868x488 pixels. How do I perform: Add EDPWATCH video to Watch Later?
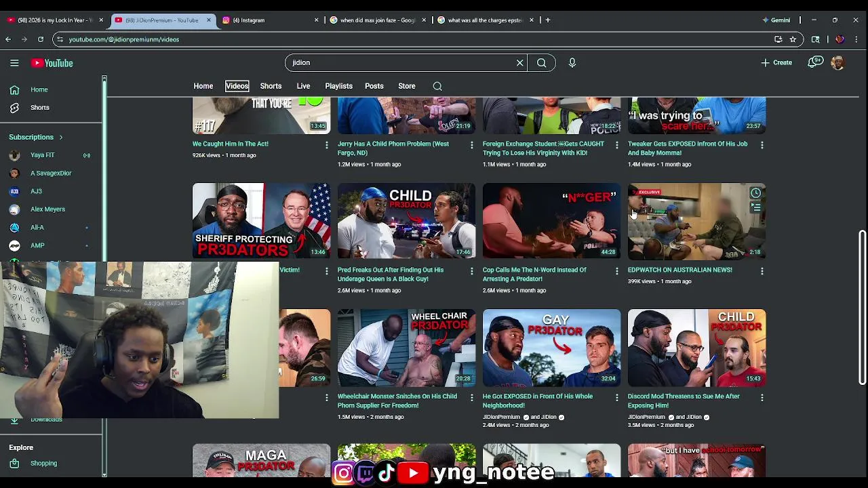click(x=755, y=192)
